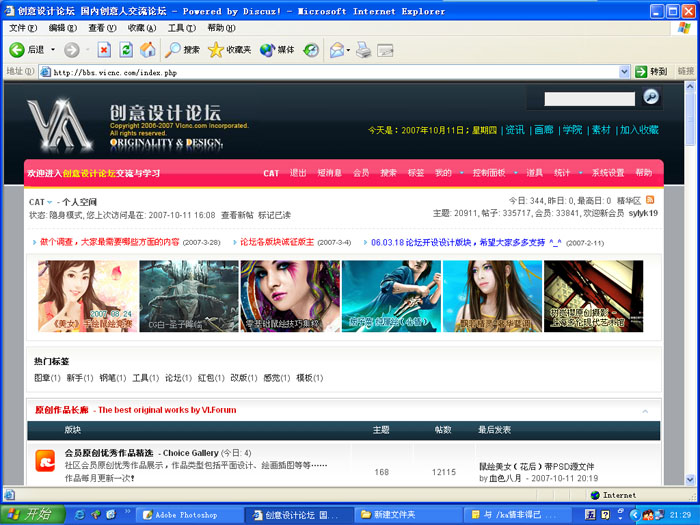Click 标记已读 mark as read link
This screenshot has height=525, width=700.
click(x=274, y=215)
